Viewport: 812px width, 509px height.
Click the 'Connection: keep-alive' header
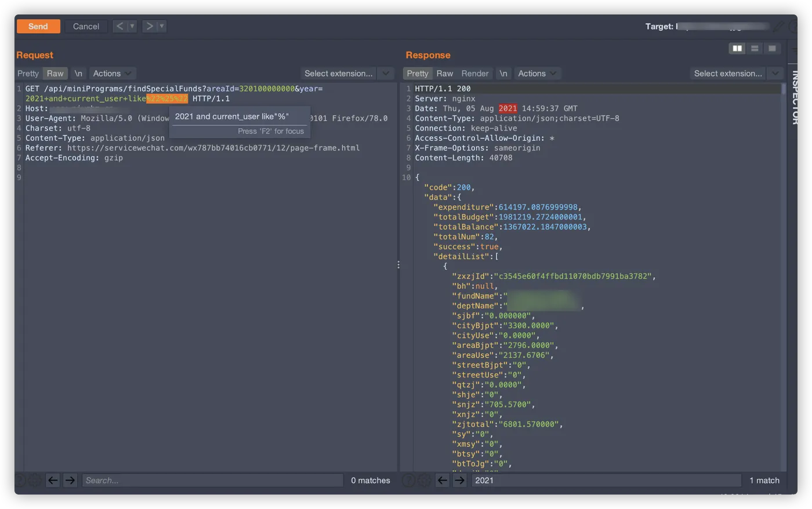click(x=466, y=128)
